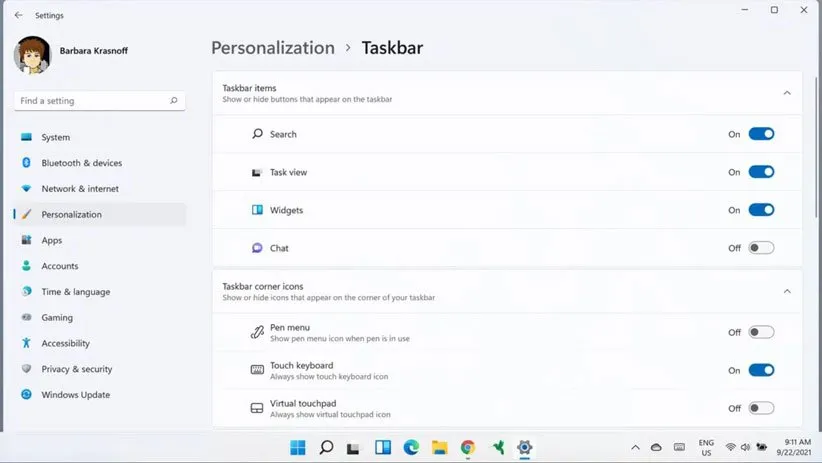Screen dimensions: 822x463
Task: Open File Explorer from the taskbar
Action: [x=439, y=447]
